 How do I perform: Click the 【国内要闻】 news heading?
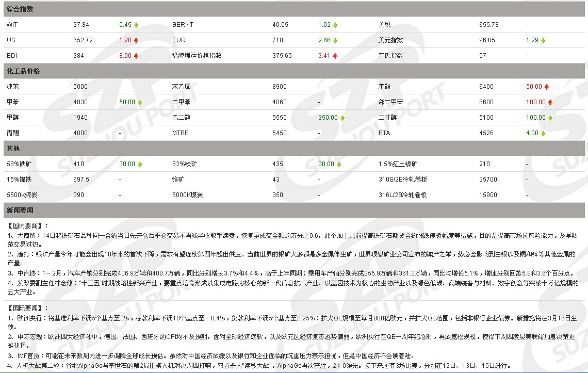point(27,225)
